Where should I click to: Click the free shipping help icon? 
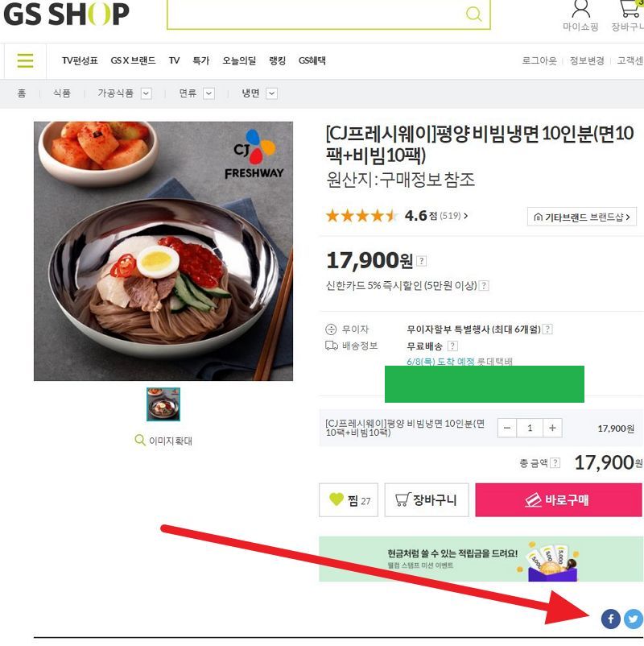(x=452, y=346)
